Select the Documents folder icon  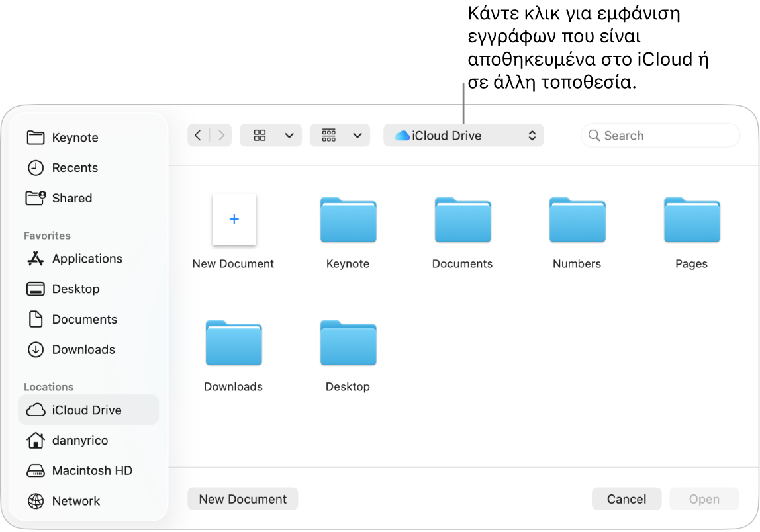463,220
